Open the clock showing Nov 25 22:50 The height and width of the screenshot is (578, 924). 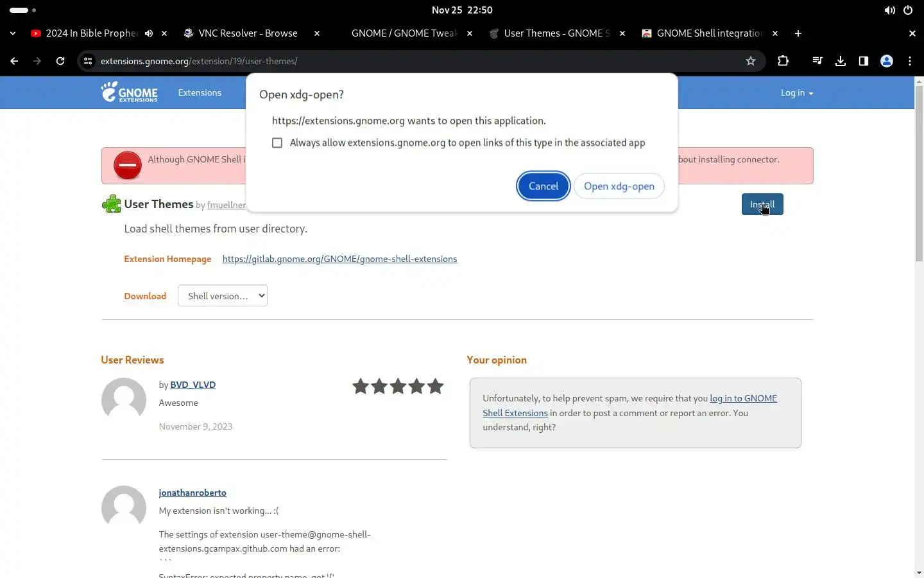point(462,10)
